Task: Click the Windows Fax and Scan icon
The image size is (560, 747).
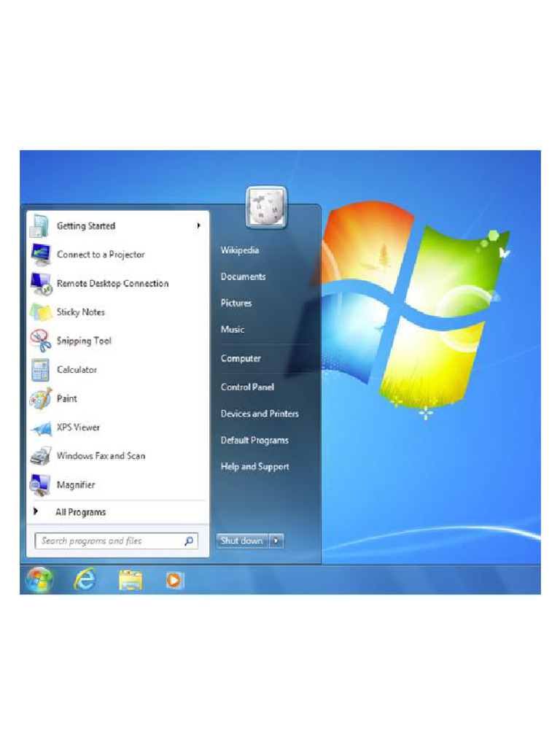Action: click(41, 456)
